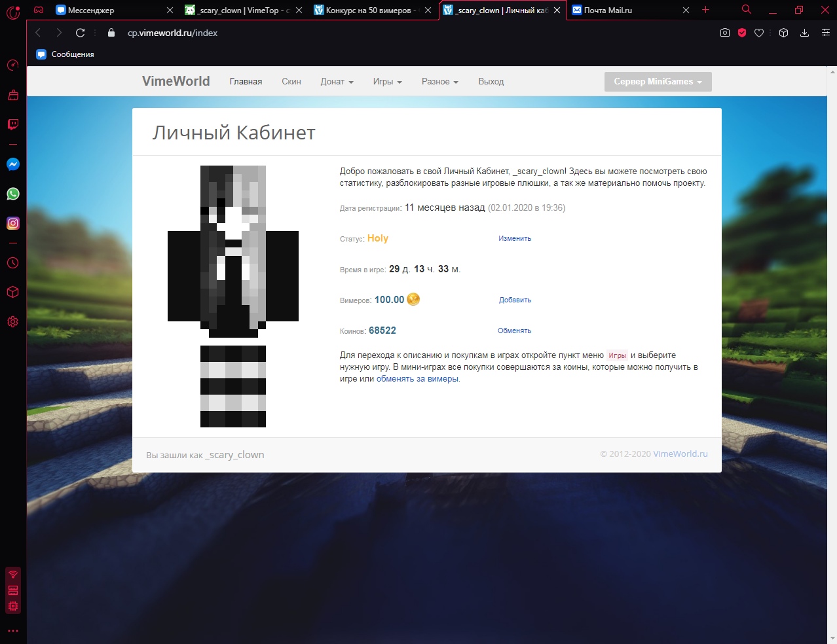The height and width of the screenshot is (644, 837).
Task: Open Twitch from the sidebar
Action: [x=13, y=124]
